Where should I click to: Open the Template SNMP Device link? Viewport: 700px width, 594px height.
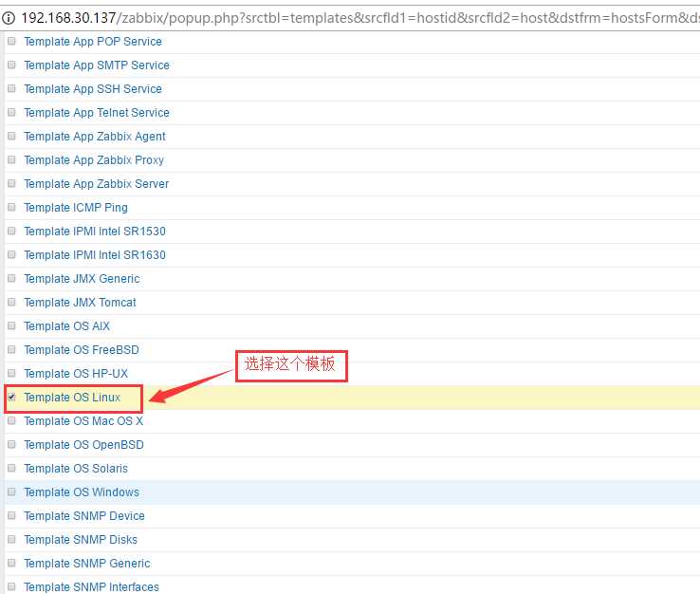pyautogui.click(x=84, y=516)
